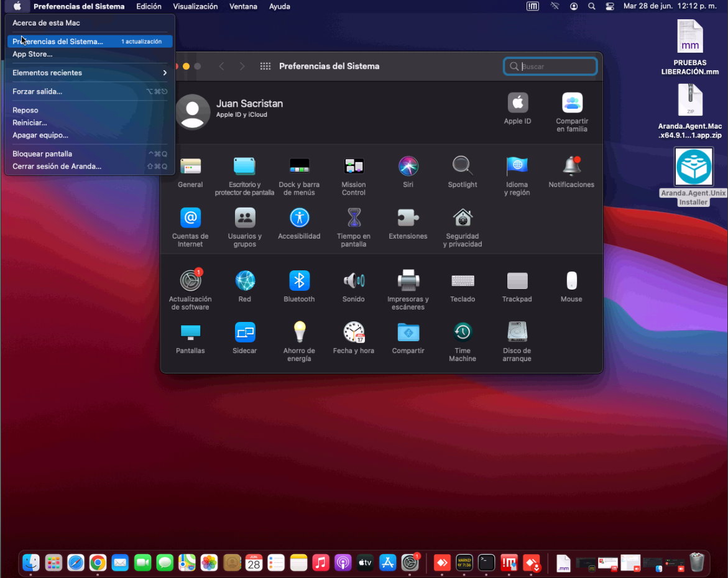728x578 pixels.
Task: Open the Notificaciones pane
Action: point(571,166)
